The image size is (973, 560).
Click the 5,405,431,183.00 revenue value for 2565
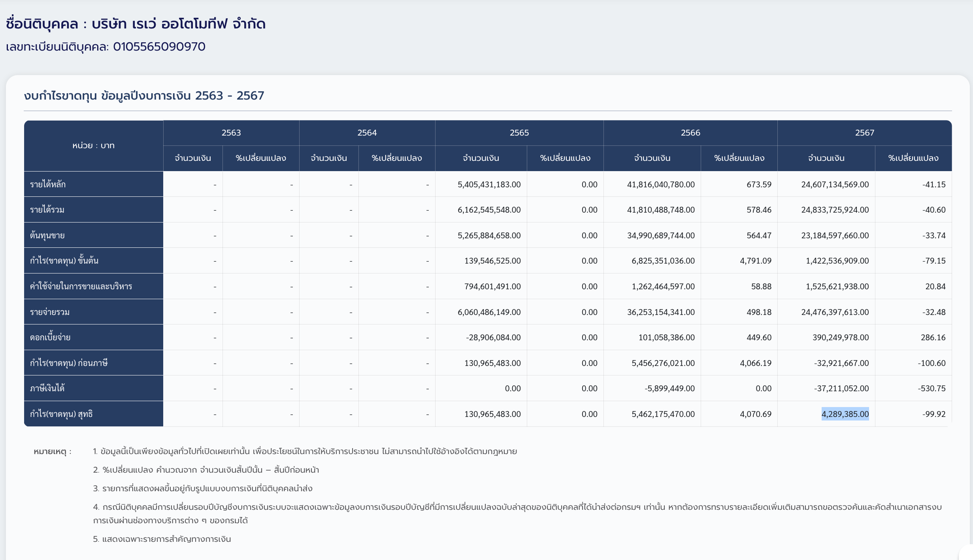[489, 185]
